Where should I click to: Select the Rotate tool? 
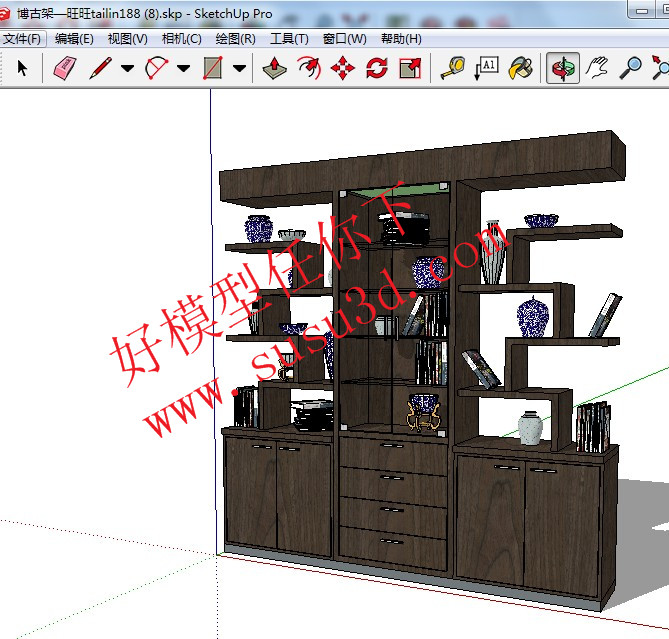click(x=377, y=68)
